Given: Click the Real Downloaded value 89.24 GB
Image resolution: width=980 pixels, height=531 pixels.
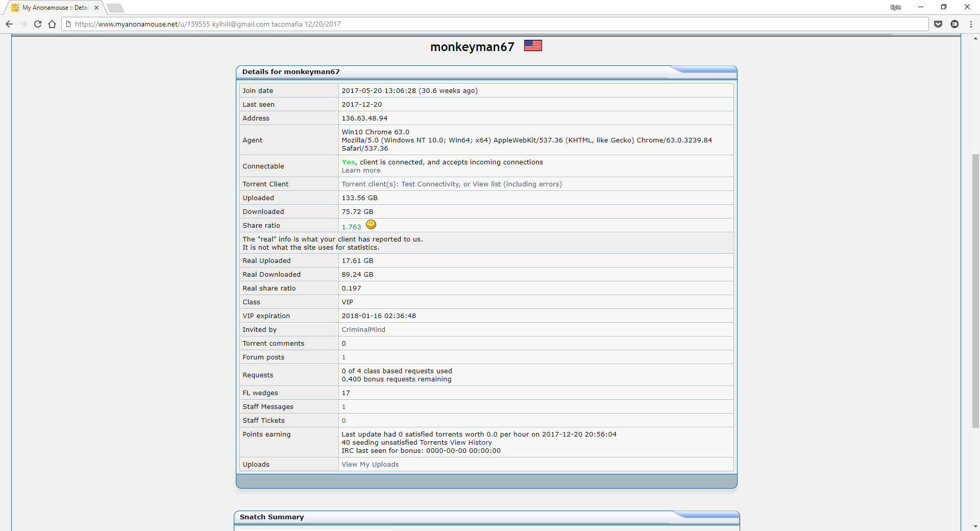Looking at the screenshot, I should 357,275.
